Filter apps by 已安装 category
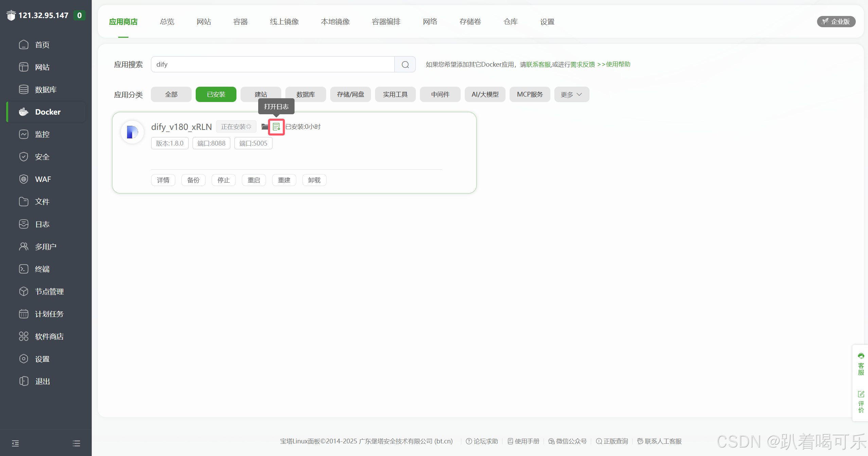The width and height of the screenshot is (868, 456). click(216, 94)
